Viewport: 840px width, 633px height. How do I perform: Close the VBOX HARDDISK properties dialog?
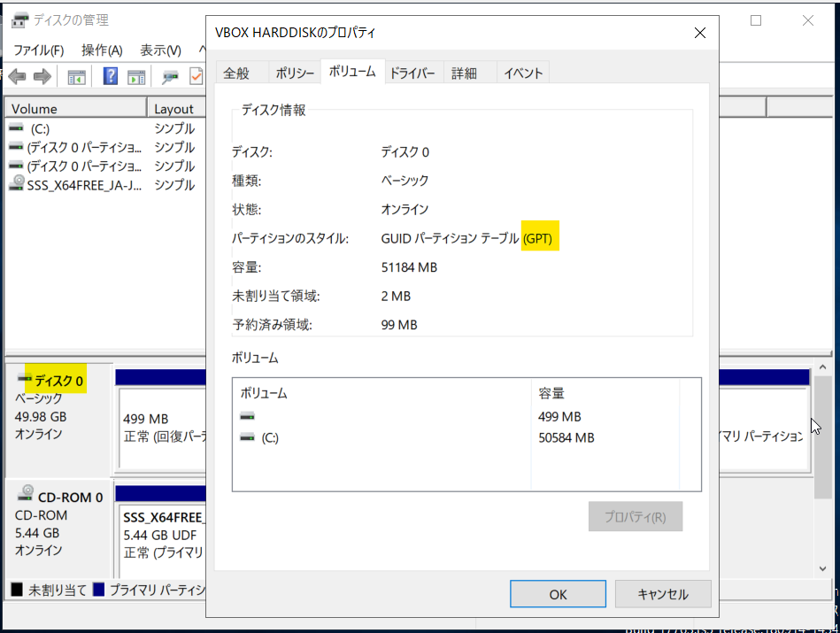[x=699, y=34]
